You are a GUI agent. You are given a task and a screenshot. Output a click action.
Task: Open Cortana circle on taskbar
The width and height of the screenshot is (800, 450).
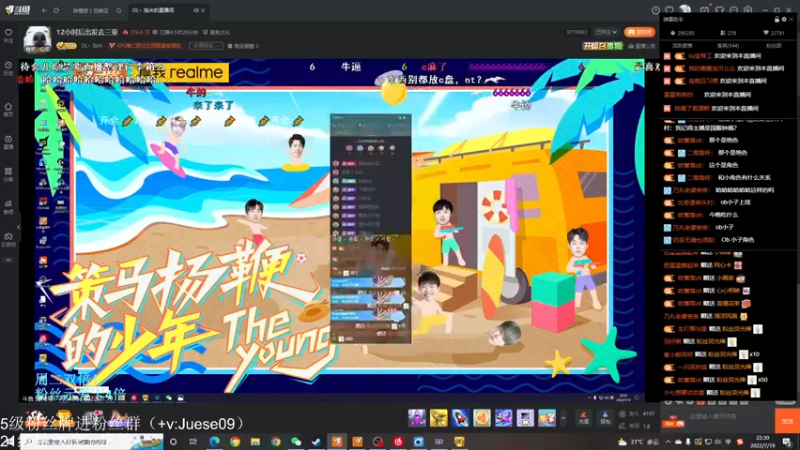[x=173, y=441]
